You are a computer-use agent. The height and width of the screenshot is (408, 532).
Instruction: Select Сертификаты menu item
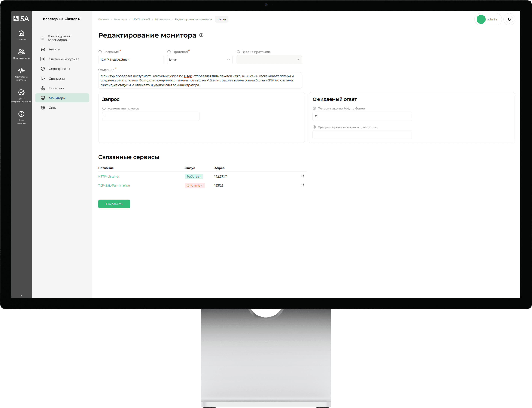click(59, 69)
